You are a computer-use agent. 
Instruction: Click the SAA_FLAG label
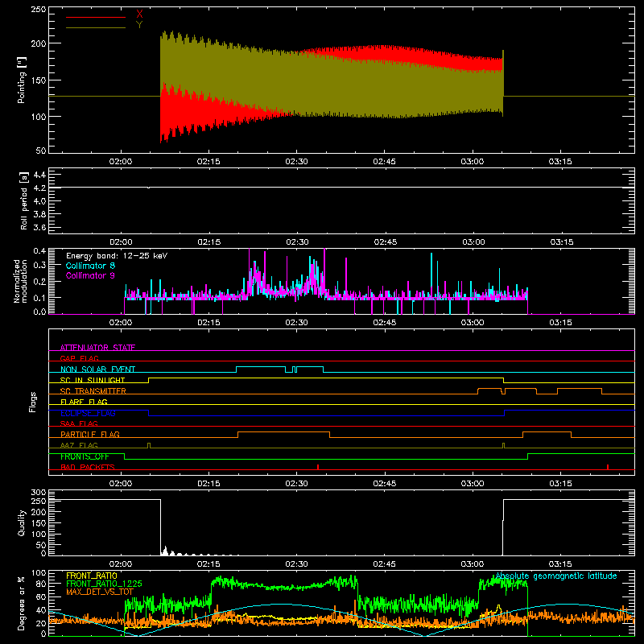(x=79, y=423)
